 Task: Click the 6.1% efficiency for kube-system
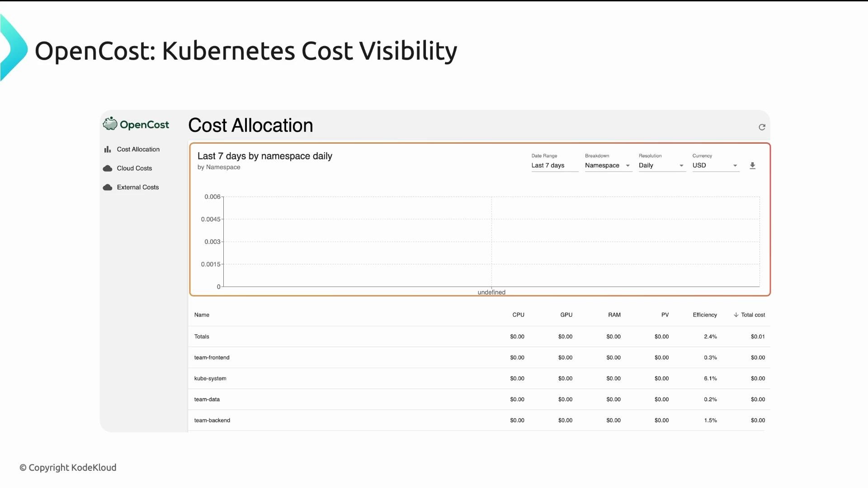[x=710, y=379]
